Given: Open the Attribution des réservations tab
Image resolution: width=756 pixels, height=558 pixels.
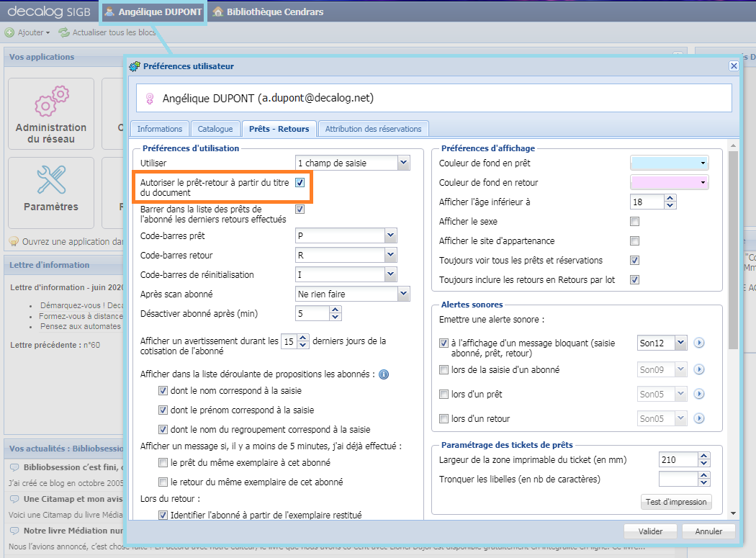Looking at the screenshot, I should [x=373, y=129].
